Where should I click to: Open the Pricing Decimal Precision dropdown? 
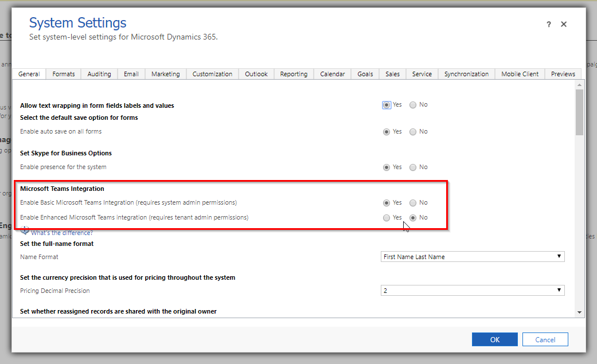[473, 291]
